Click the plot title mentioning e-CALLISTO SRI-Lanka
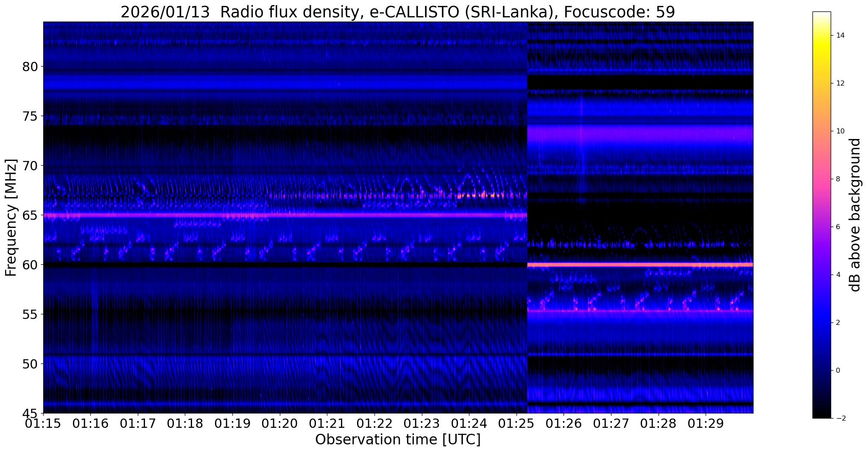868x452 pixels. point(398,12)
